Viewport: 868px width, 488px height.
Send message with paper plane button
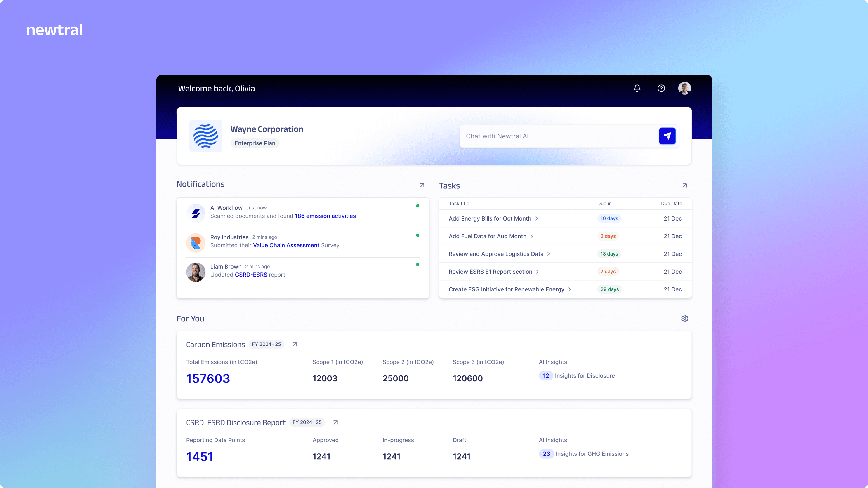pos(667,136)
